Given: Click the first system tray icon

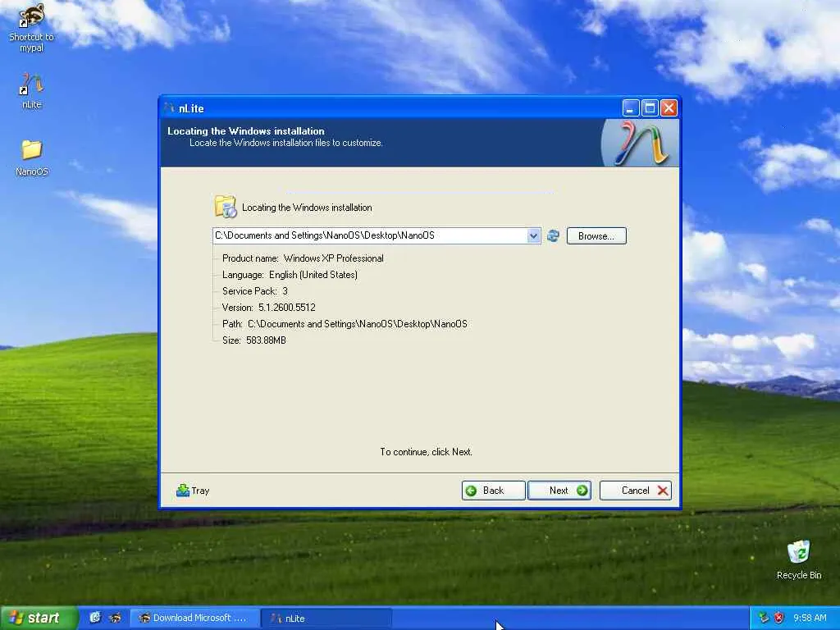Looking at the screenshot, I should [764, 618].
